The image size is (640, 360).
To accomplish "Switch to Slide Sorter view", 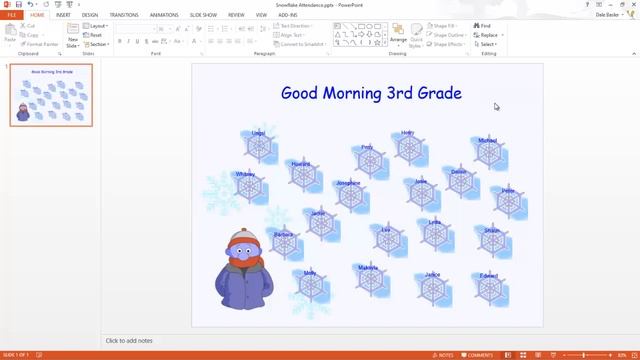I will [x=523, y=355].
